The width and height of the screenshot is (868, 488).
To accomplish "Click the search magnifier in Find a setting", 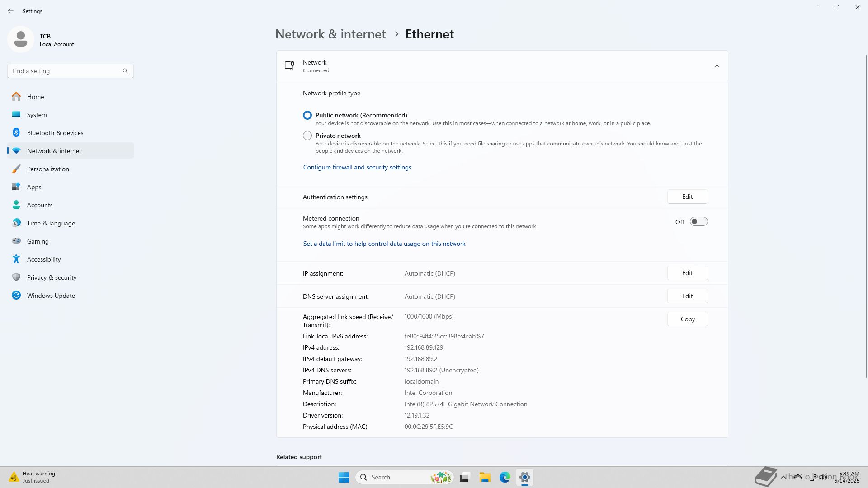I will click(125, 71).
